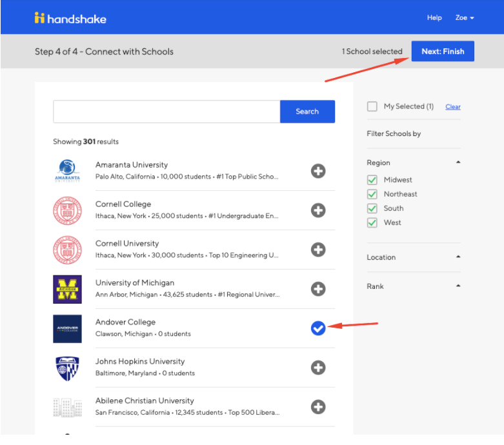Click the Handshake logo
The image size is (504, 445).
70,19
